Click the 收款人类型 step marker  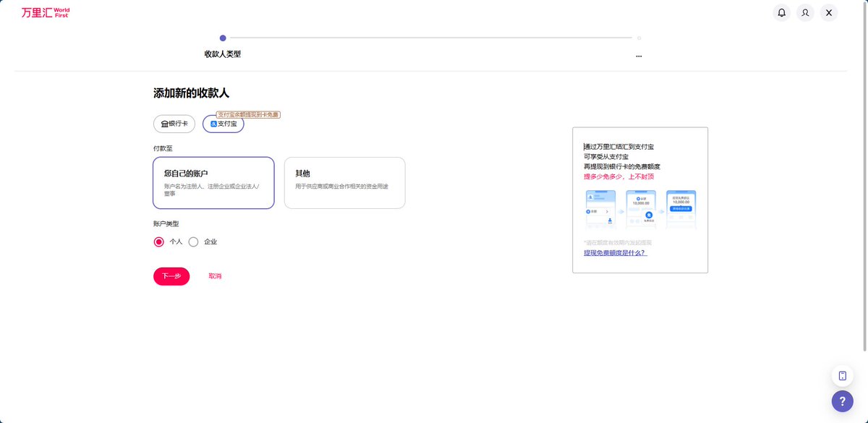(x=223, y=38)
